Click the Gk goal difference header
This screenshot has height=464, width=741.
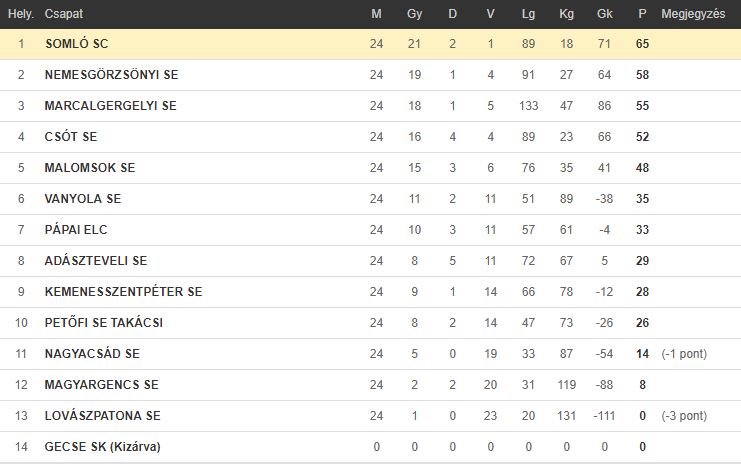pyautogui.click(x=604, y=14)
